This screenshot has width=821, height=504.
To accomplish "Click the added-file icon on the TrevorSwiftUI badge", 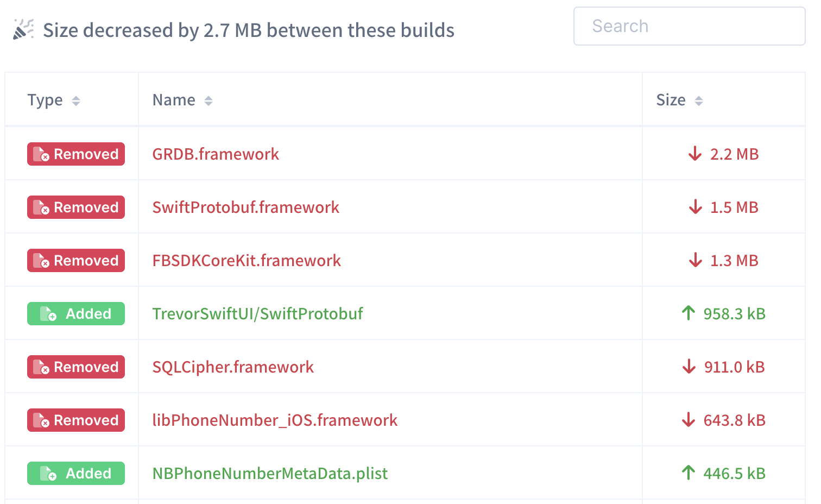I will pos(49,313).
